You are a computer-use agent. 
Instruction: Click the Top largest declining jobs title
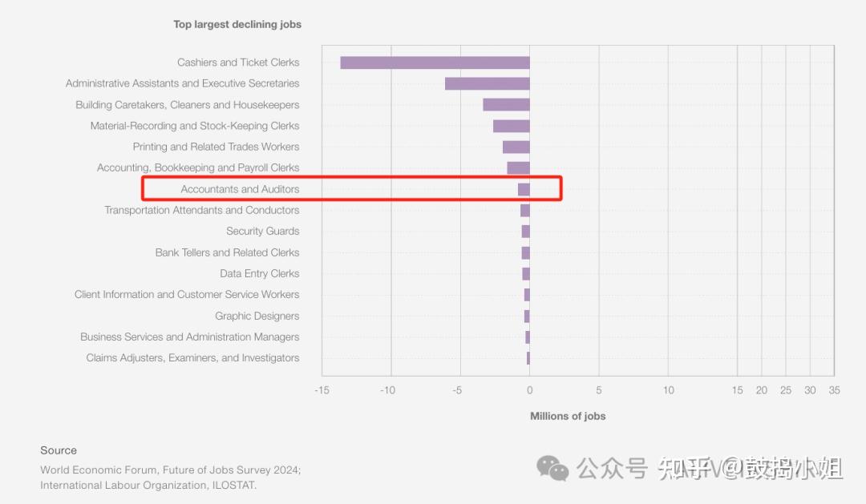237,24
